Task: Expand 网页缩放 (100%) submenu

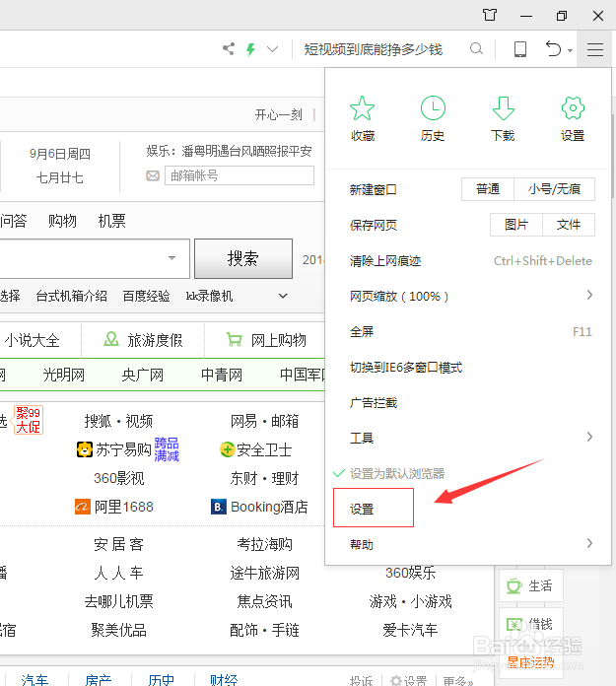Action: [468, 297]
